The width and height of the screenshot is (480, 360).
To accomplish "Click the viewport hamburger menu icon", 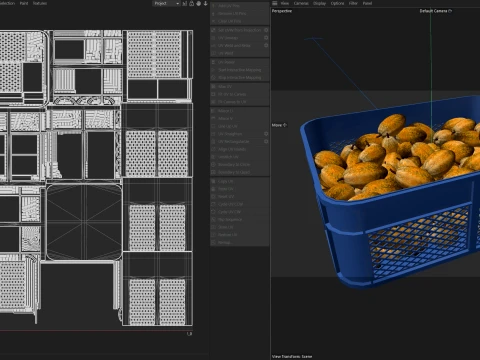I will (x=275, y=3).
